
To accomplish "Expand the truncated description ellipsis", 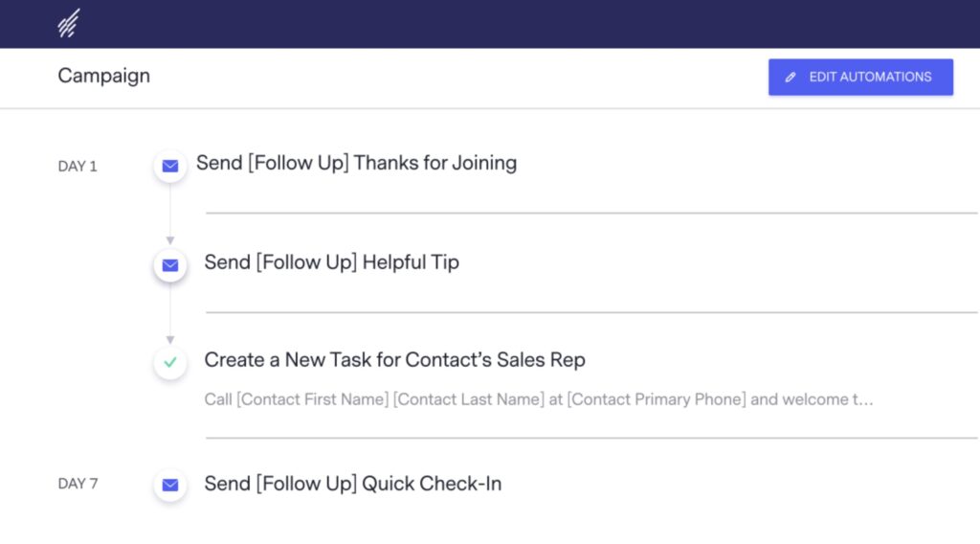I will tap(866, 399).
